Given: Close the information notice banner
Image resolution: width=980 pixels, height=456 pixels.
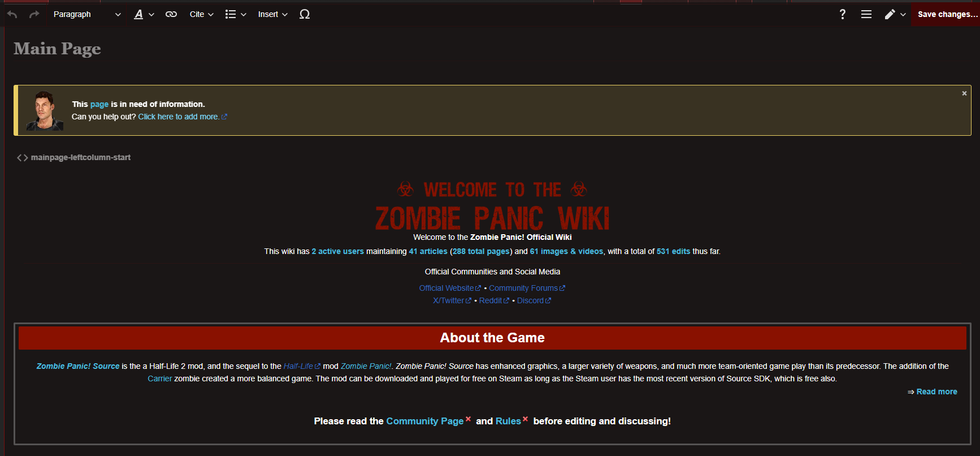Looking at the screenshot, I should 964,93.
